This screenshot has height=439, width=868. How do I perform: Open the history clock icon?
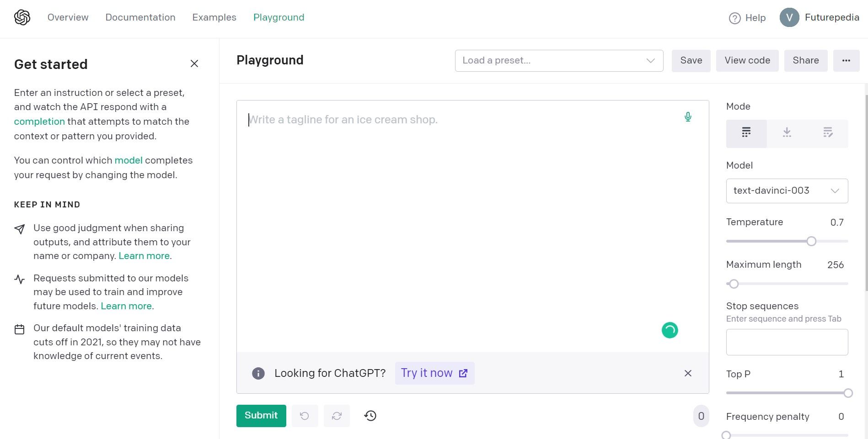tap(370, 416)
